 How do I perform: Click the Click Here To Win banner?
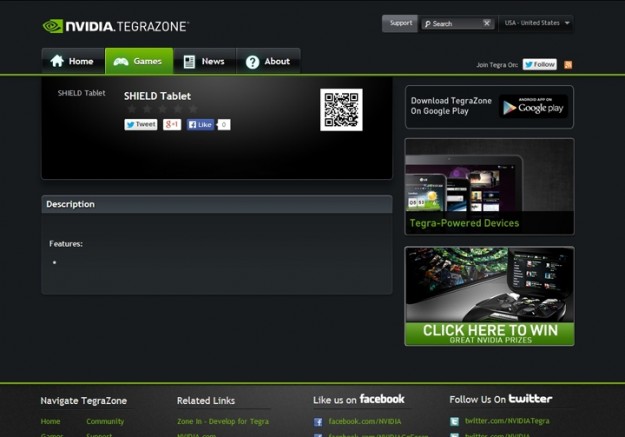tap(489, 296)
